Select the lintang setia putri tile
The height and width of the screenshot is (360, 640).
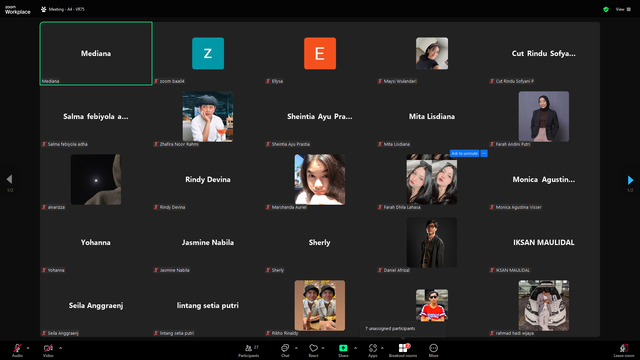(208, 306)
